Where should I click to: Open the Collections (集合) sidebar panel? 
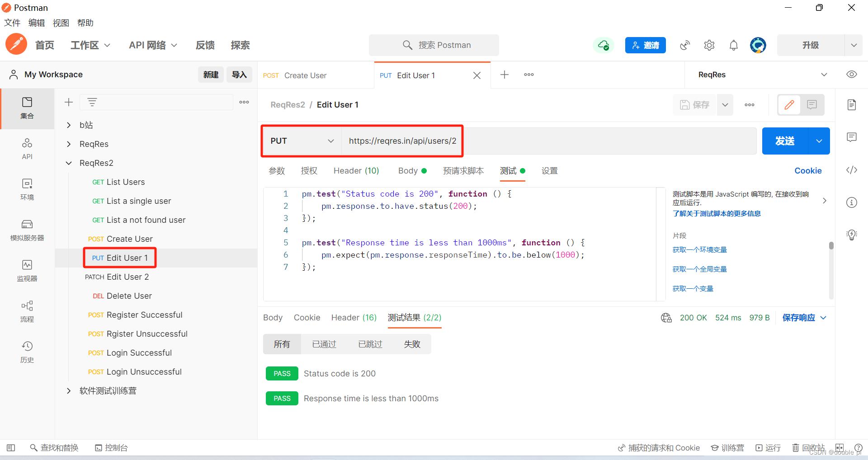(27, 108)
